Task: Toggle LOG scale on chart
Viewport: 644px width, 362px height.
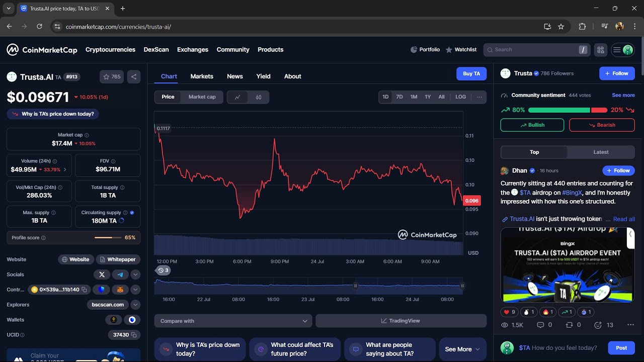Action: [461, 97]
